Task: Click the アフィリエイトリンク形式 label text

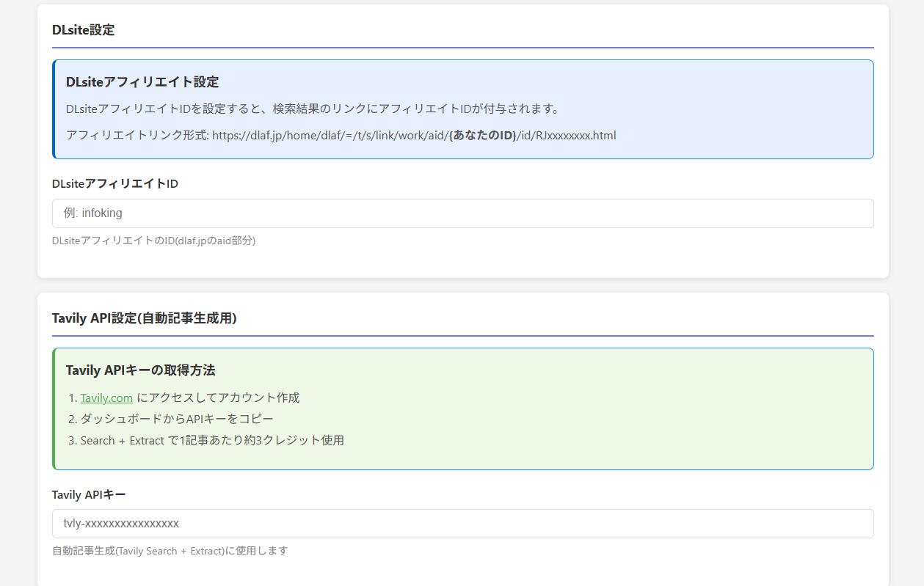Action: click(137, 136)
